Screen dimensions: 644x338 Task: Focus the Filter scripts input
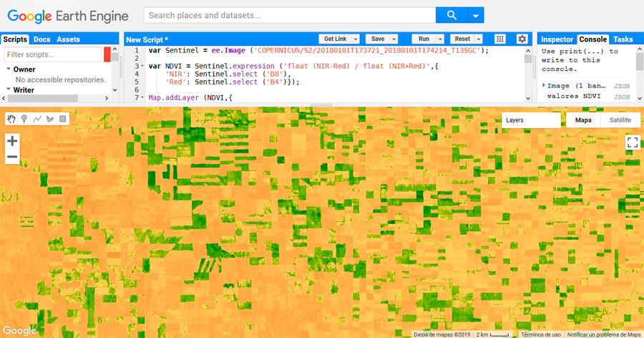tap(52, 54)
